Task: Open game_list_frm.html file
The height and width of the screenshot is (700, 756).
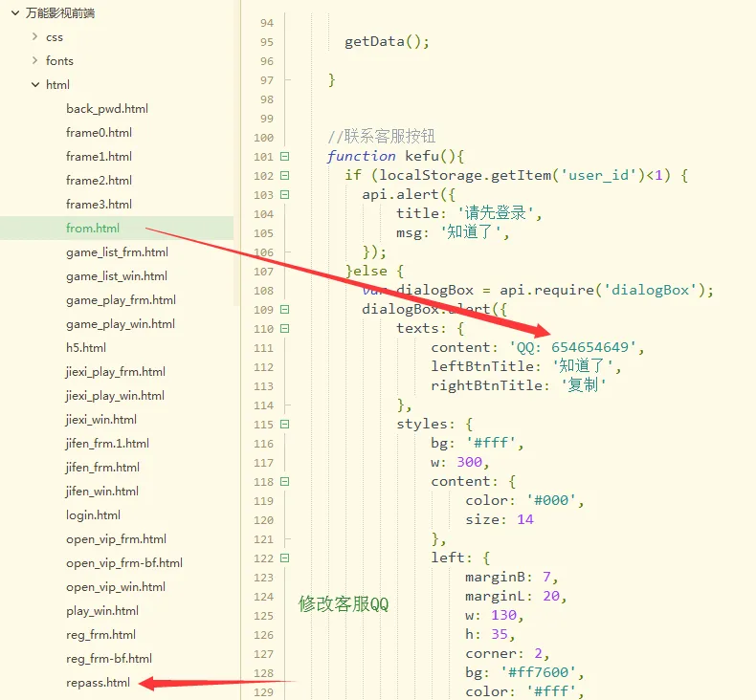Action: [117, 252]
